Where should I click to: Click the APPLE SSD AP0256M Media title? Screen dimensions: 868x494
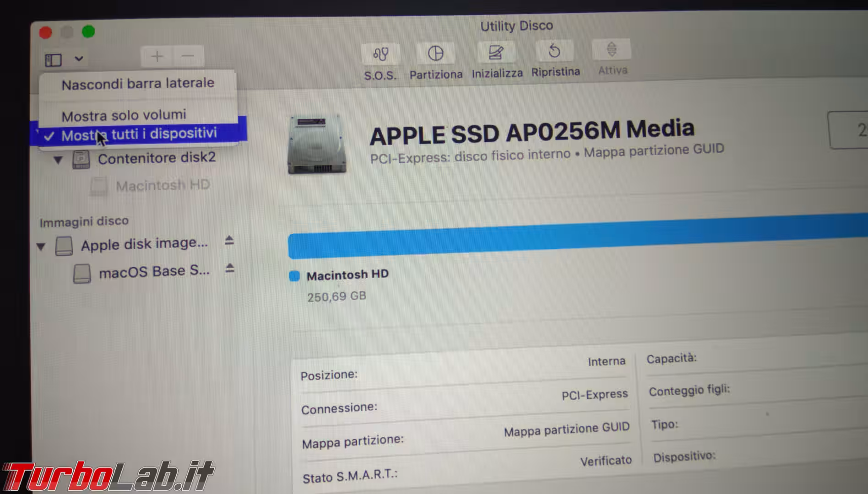tap(532, 132)
